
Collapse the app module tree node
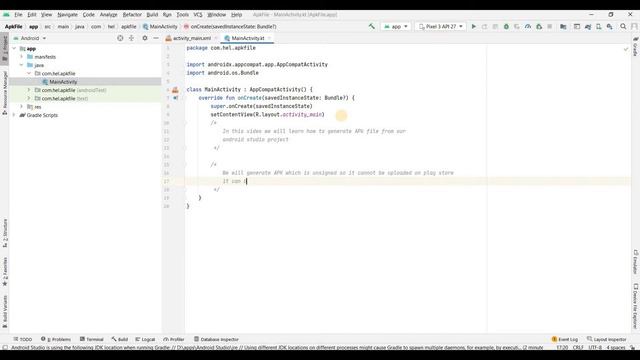pyautogui.click(x=15, y=49)
